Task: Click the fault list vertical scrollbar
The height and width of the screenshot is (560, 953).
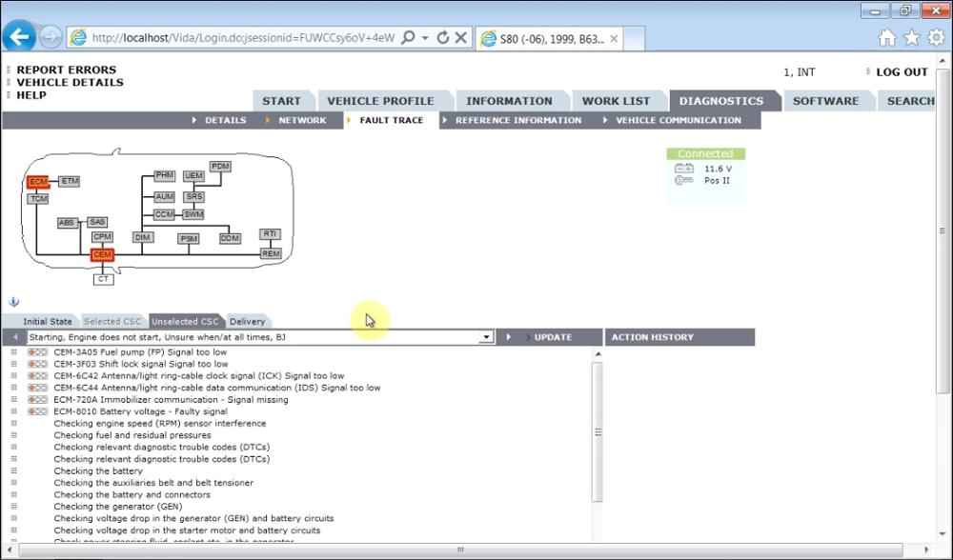Action: 598,431
